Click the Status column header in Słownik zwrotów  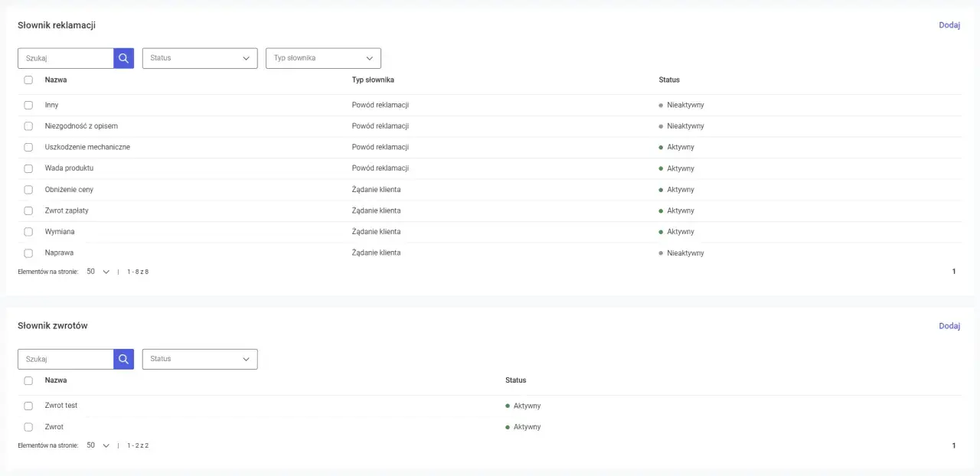[516, 380]
